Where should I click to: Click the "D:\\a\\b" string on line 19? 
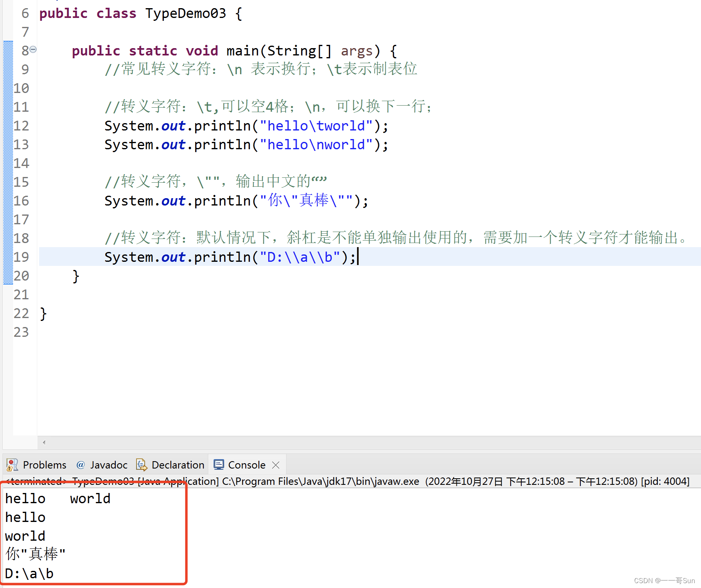click(x=304, y=257)
